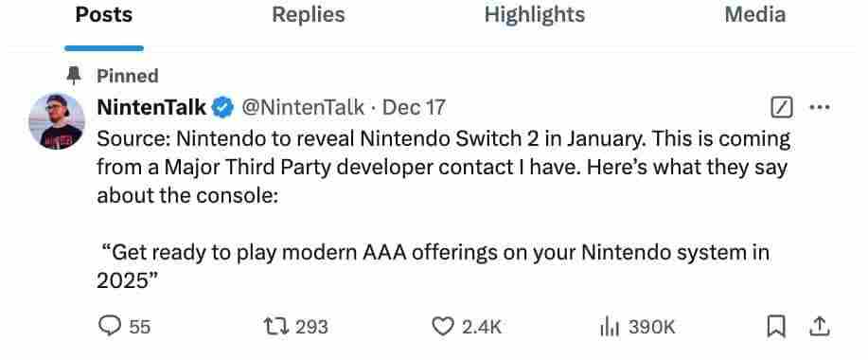Click the NintenTalk profile avatar

(x=57, y=121)
